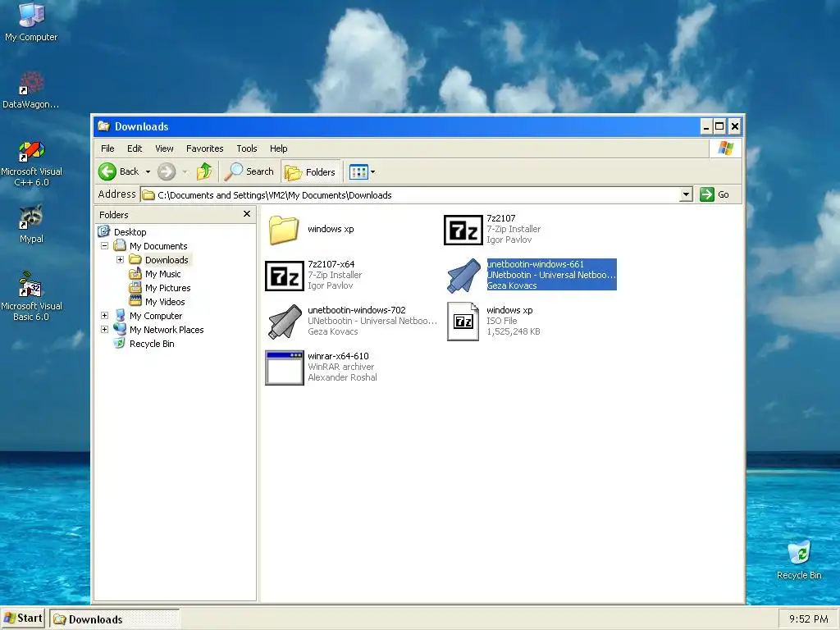Click the green Back arrow icon

[x=107, y=171]
